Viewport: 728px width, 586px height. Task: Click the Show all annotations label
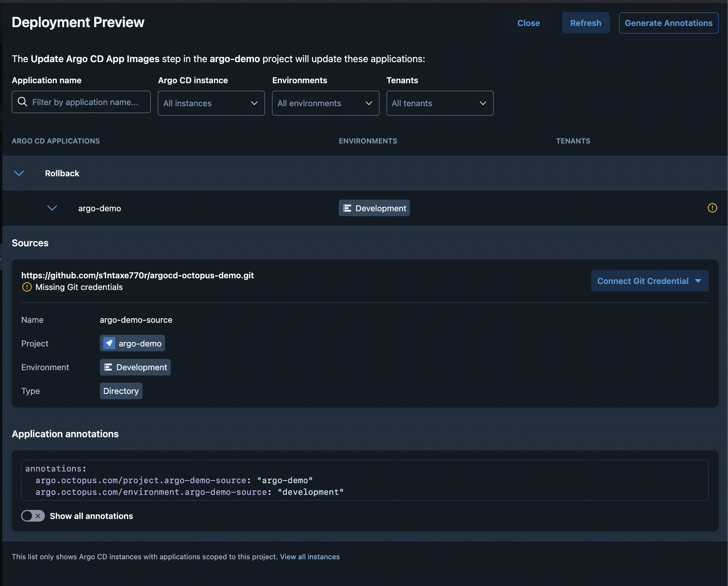pyautogui.click(x=91, y=516)
